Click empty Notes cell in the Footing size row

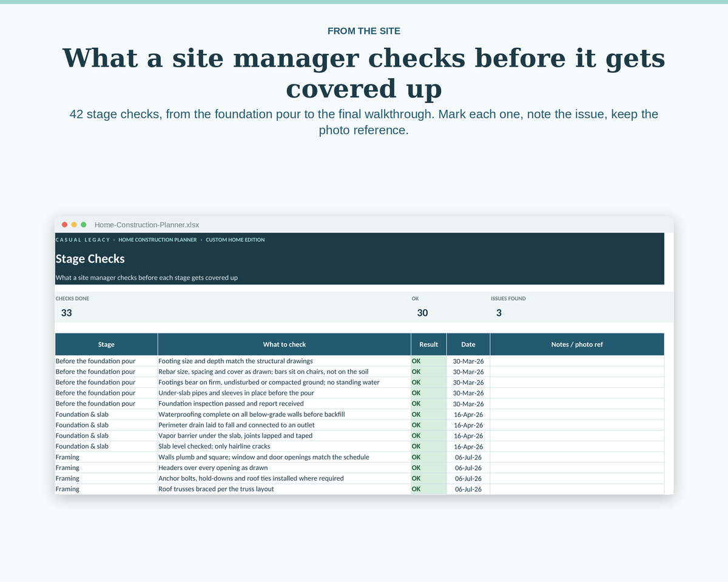pyautogui.click(x=577, y=361)
